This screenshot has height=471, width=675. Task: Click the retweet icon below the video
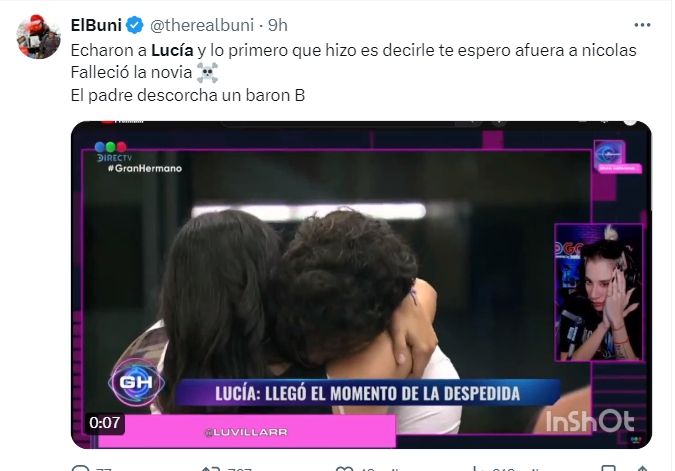click(211, 468)
